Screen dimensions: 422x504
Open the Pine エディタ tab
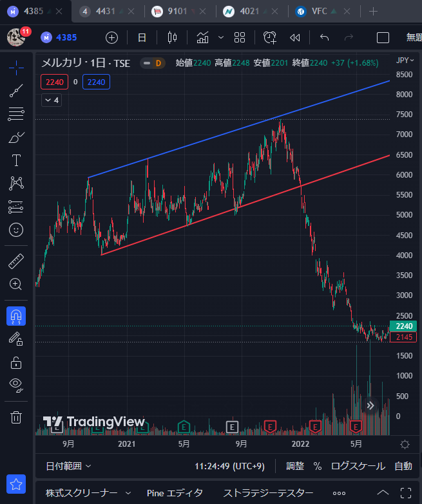pos(175,493)
